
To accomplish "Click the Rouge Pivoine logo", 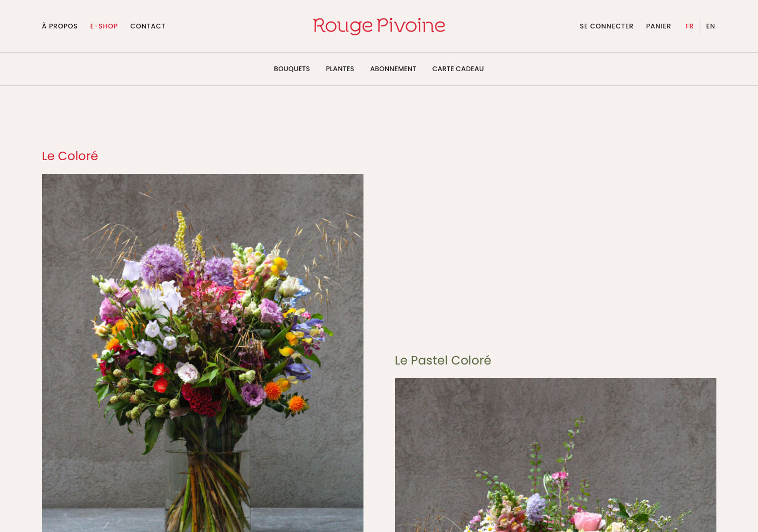I will click(x=379, y=26).
